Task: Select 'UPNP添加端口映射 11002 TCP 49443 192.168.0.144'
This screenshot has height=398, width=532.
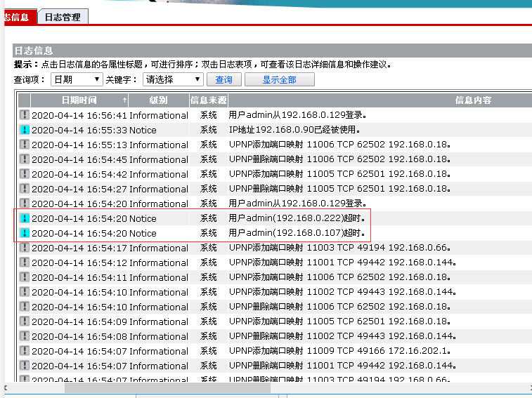Action: coord(342,292)
